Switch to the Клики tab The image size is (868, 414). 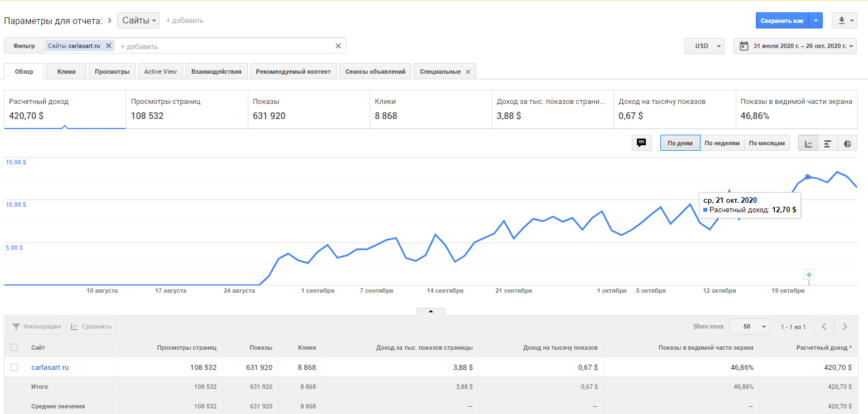click(66, 72)
